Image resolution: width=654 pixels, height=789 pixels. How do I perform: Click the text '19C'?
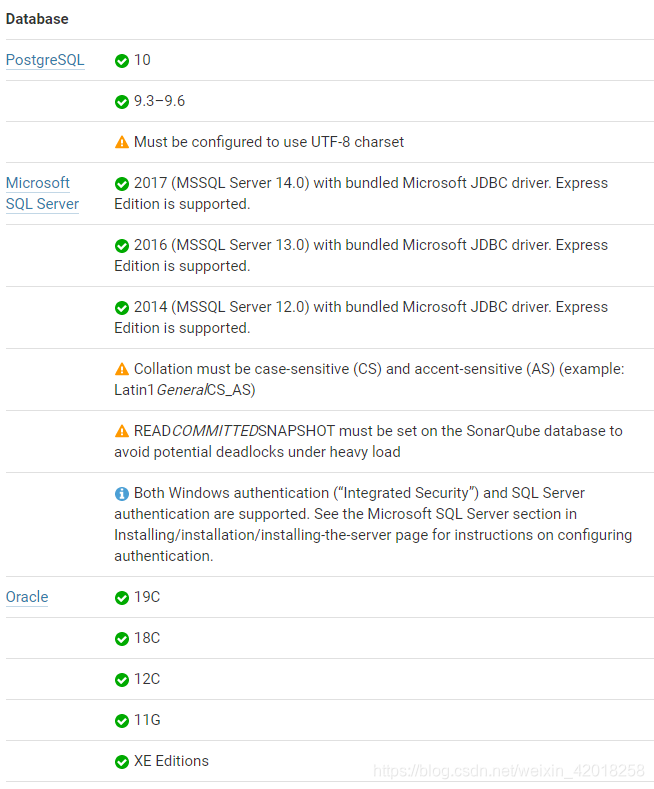tap(147, 597)
